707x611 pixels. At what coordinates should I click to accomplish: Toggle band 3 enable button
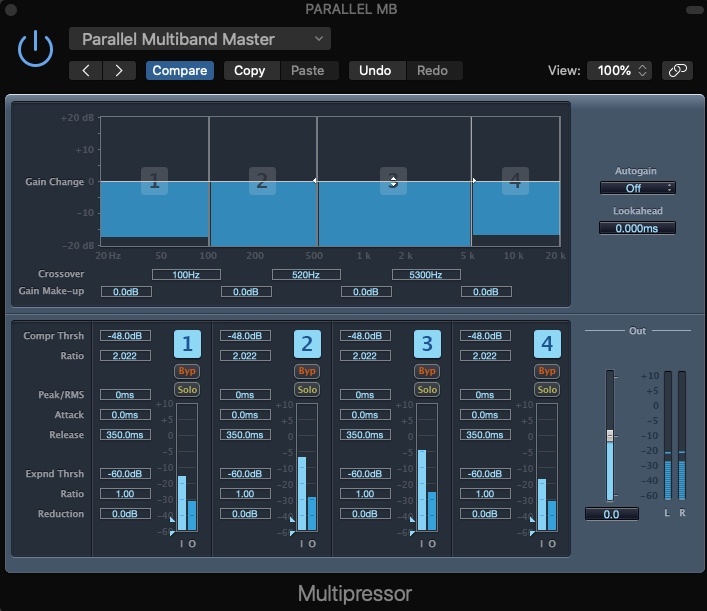tap(427, 344)
